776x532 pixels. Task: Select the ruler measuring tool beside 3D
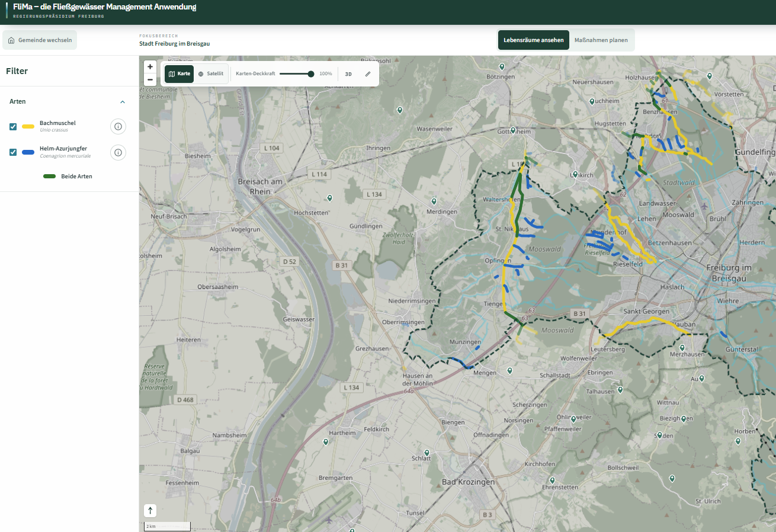pos(367,74)
